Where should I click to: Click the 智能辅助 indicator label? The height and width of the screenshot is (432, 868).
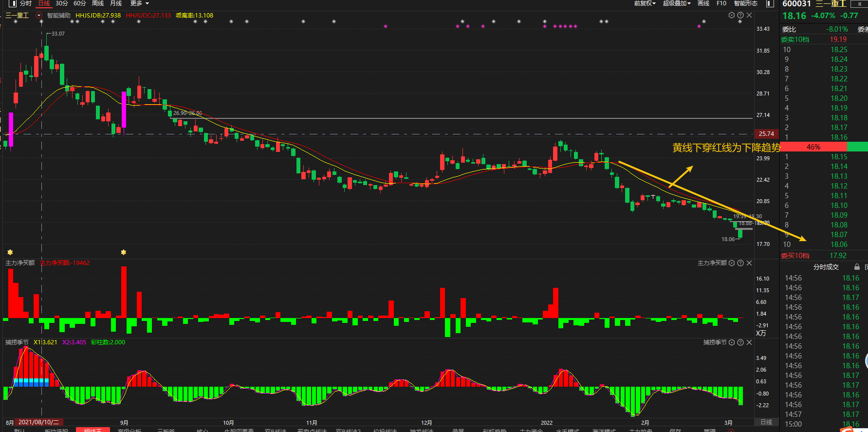[59, 16]
